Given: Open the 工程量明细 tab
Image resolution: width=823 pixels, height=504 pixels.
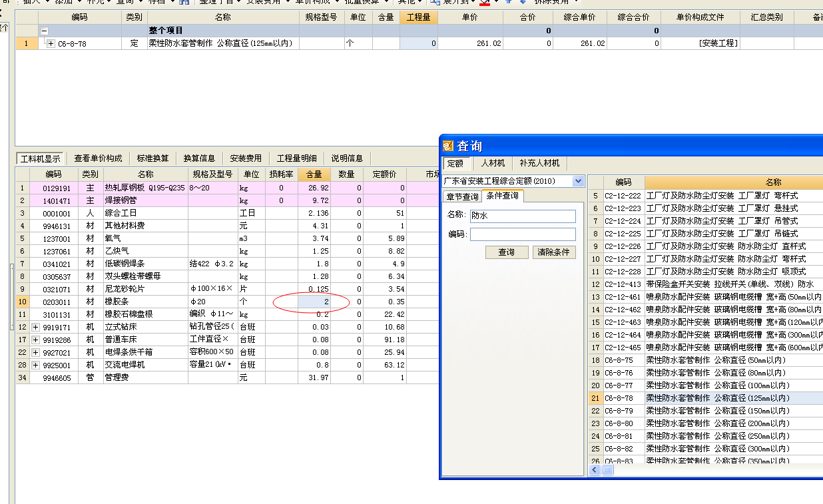Looking at the screenshot, I should 297,158.
